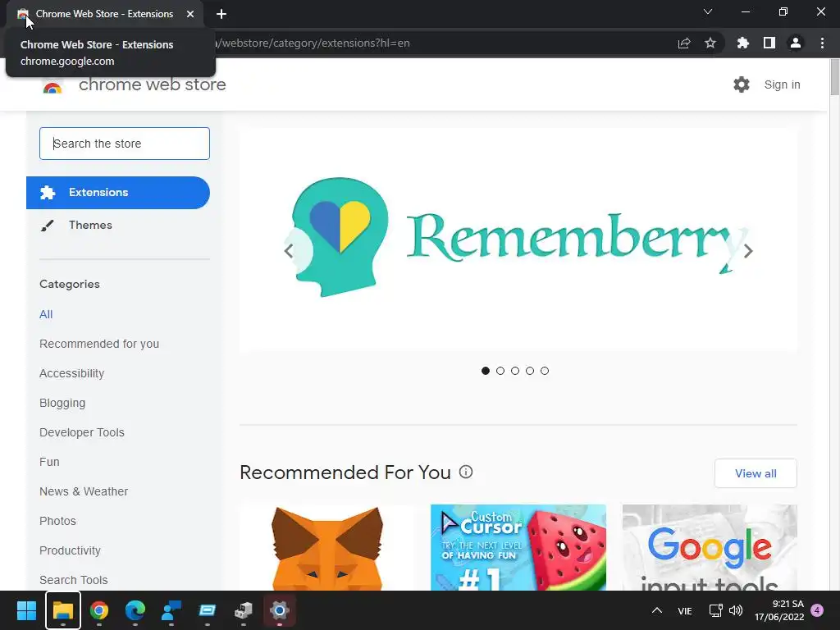Open the Search Tools category
840x630 pixels.
(x=73, y=580)
